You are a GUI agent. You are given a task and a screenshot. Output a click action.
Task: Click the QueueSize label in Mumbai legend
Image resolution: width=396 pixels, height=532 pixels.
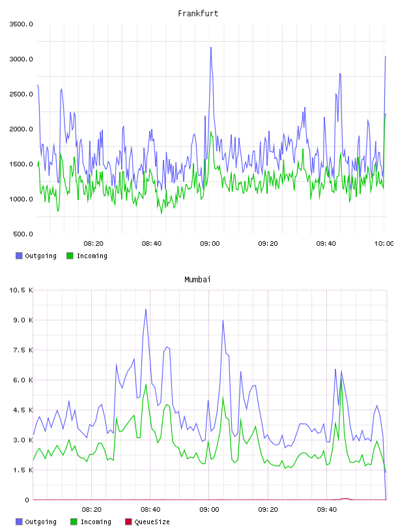tap(152, 522)
